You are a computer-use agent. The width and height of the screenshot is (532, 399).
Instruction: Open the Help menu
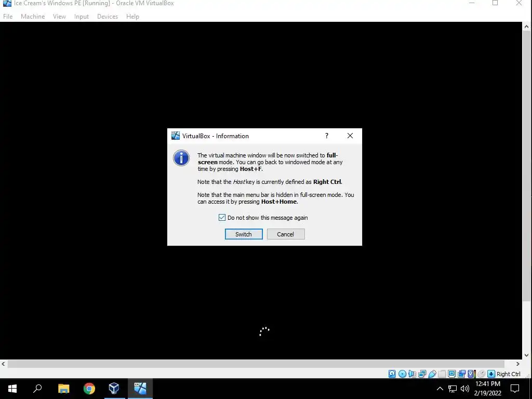click(x=132, y=16)
